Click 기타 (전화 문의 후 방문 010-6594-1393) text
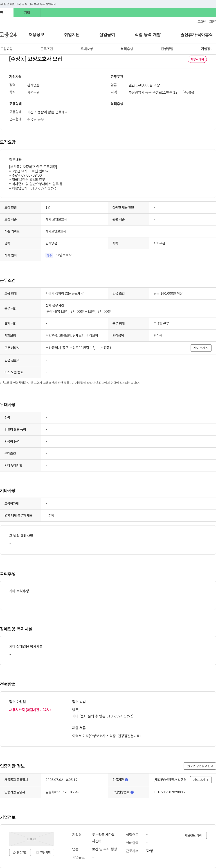Viewport: 216px width, 868px height. (103, 716)
